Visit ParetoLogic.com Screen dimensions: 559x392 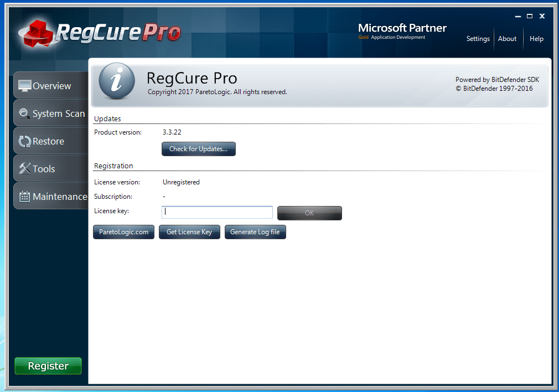(x=123, y=232)
